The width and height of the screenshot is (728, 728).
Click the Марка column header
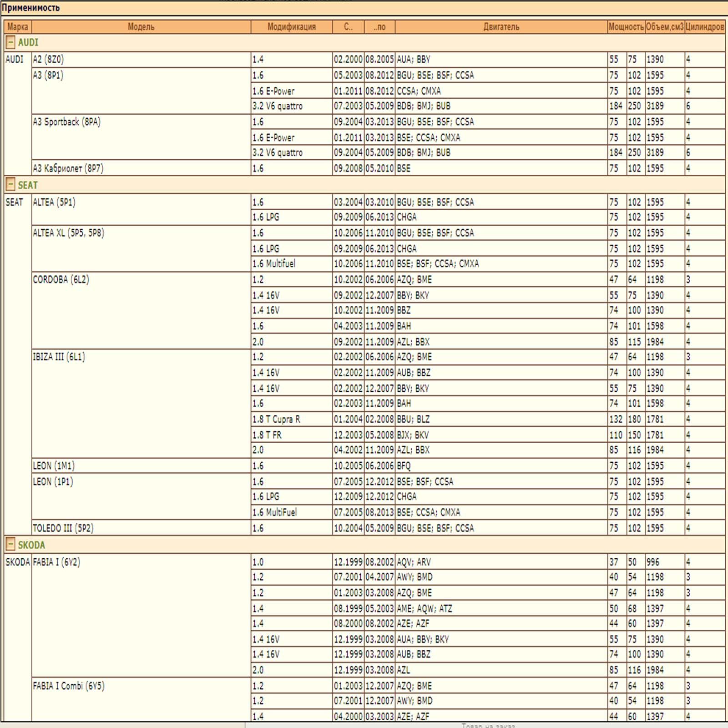pyautogui.click(x=17, y=27)
